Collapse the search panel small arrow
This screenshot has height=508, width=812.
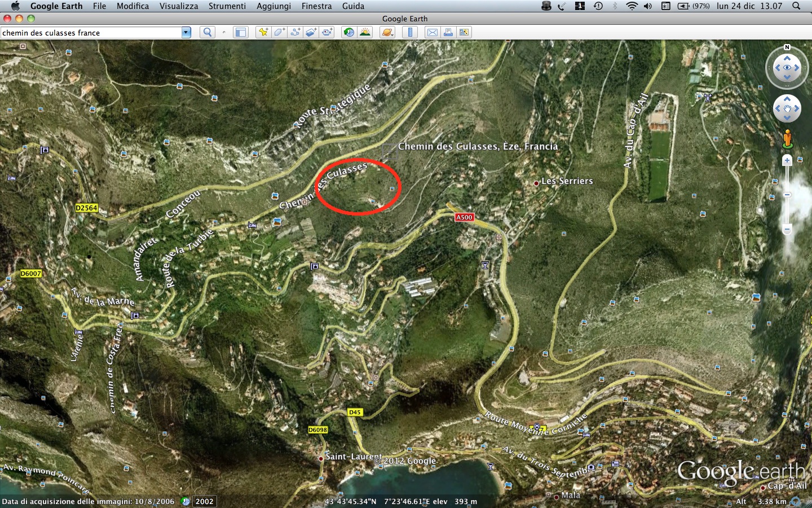click(x=224, y=33)
